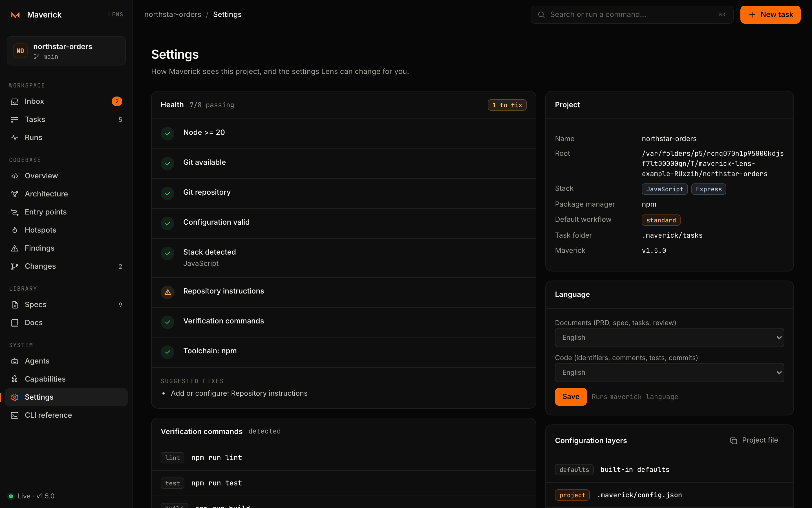
Task: Open Runs via its pulse icon
Action: click(15, 137)
